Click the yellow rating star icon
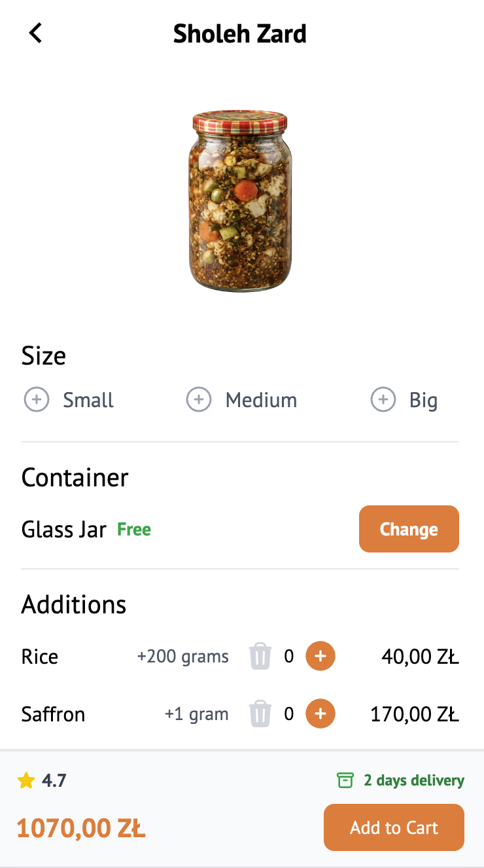Image resolution: width=484 pixels, height=868 pixels. 26,780
